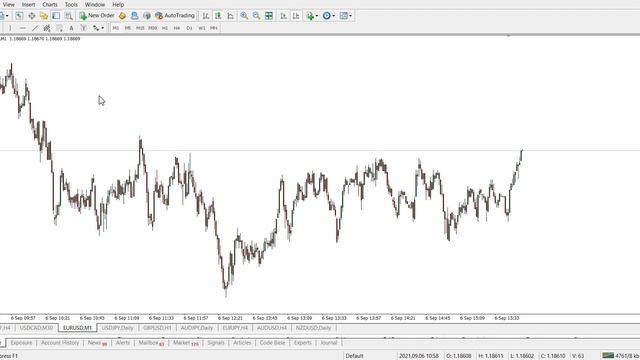This screenshot has height=360, width=640.
Task: Switch to AUDUSD,H4 chart tab
Action: coord(272,328)
